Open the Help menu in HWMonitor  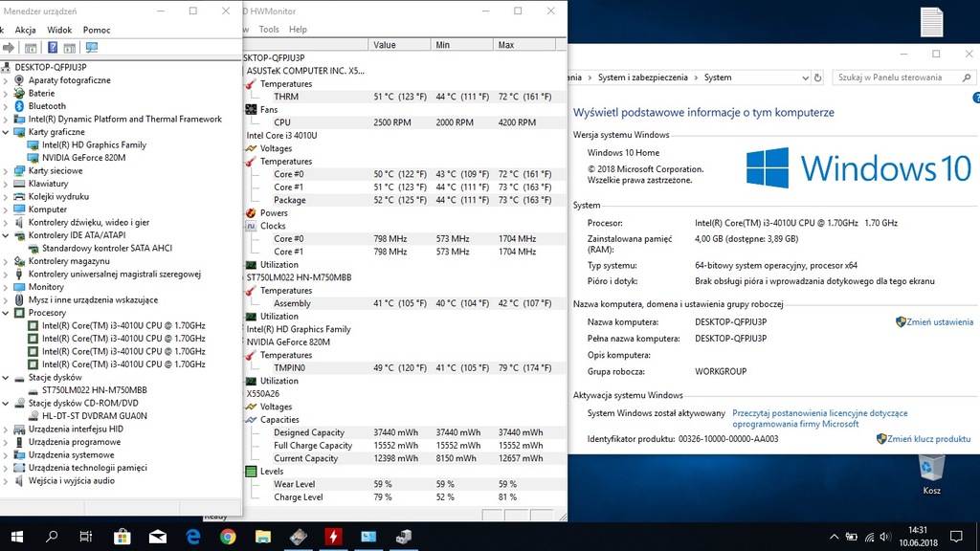[x=298, y=30]
